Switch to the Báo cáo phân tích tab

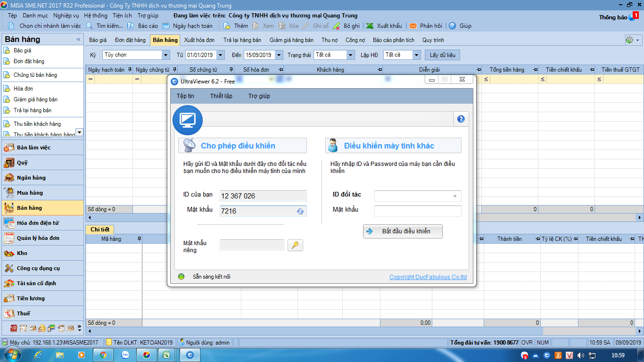[394, 40]
